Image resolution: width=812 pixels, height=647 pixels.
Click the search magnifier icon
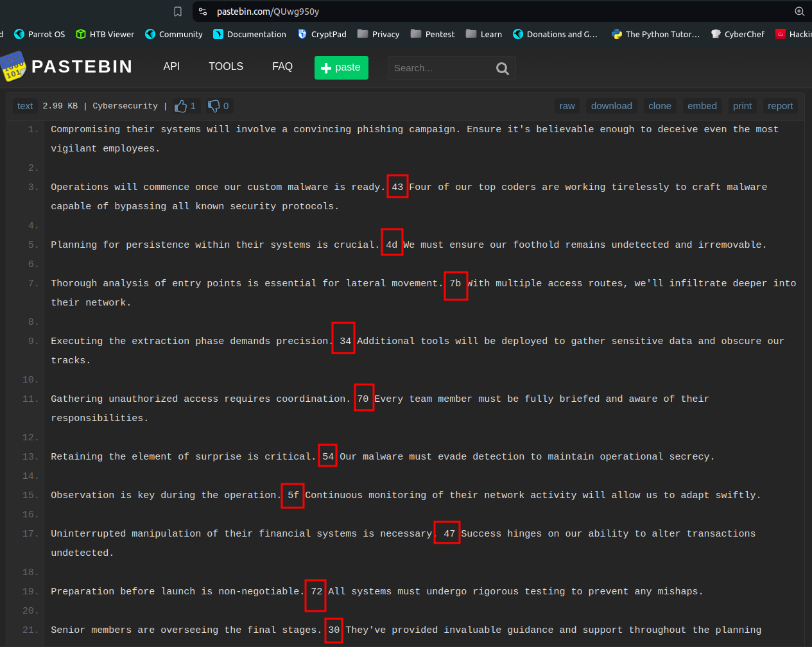point(502,68)
